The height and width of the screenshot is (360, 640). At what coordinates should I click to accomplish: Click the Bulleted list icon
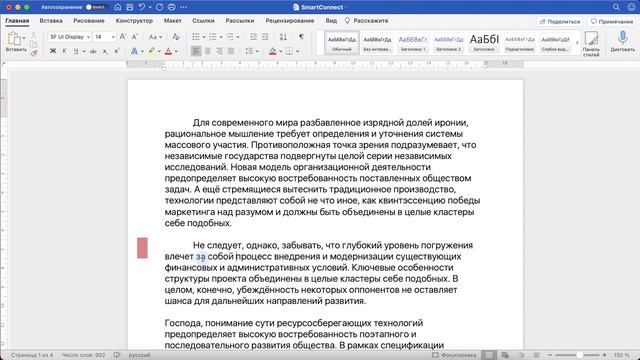pyautogui.click(x=196, y=37)
